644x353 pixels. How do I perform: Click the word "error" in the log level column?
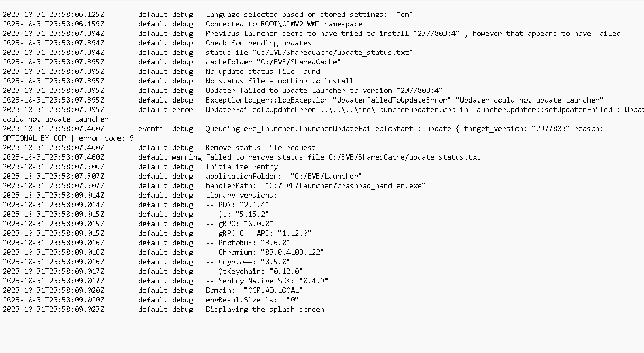pyautogui.click(x=183, y=109)
